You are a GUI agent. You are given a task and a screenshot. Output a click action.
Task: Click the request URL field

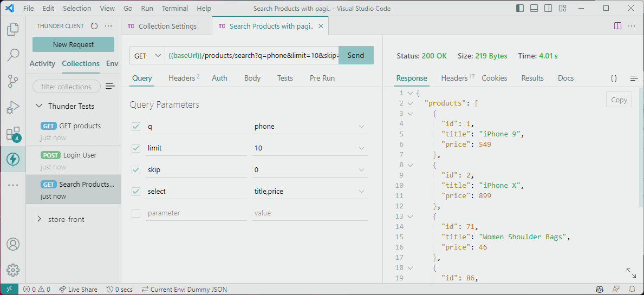(252, 55)
